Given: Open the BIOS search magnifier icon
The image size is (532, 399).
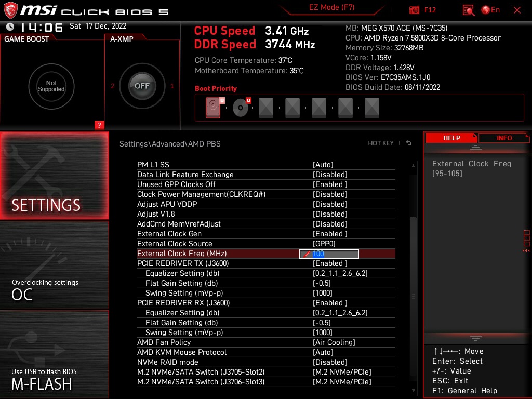Looking at the screenshot, I should [468, 10].
